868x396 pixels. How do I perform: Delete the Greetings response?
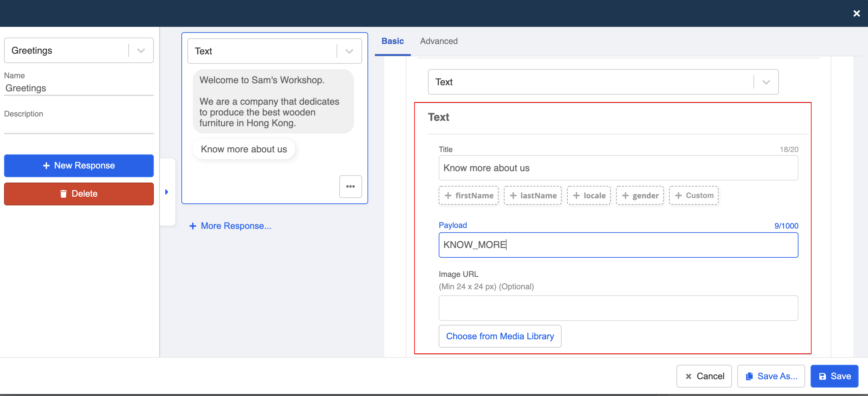pos(79,194)
